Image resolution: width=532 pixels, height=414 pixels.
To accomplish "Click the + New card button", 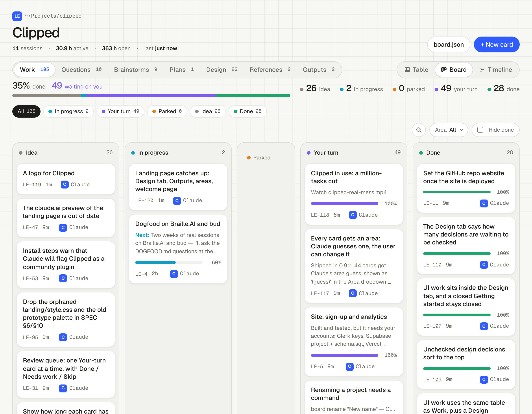I will point(496,44).
